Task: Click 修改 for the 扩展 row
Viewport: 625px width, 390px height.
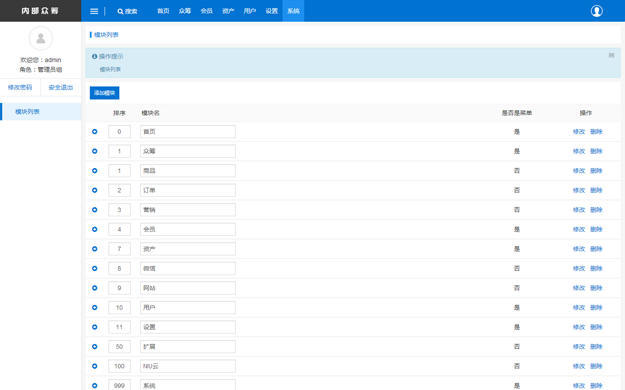Action: [x=579, y=347]
